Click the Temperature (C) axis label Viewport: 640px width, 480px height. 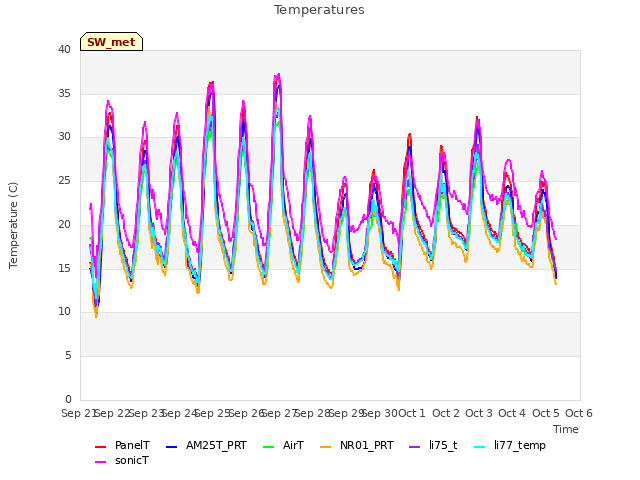click(x=13, y=225)
